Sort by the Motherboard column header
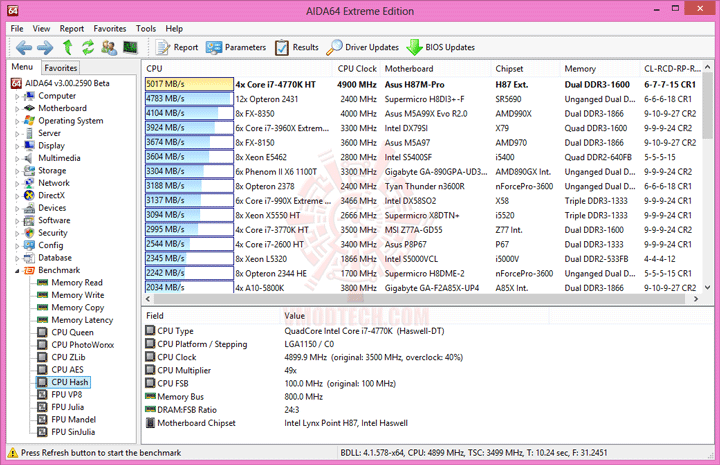The height and width of the screenshot is (465, 720). [x=435, y=68]
